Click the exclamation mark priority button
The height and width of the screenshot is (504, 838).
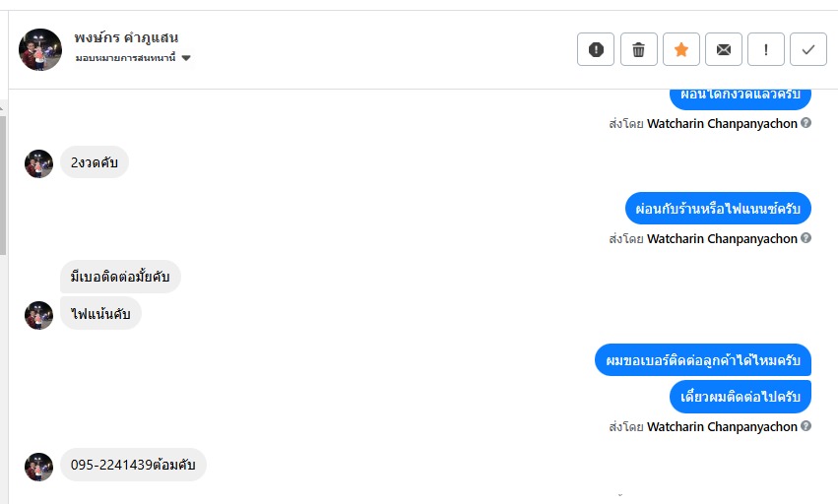(766, 49)
